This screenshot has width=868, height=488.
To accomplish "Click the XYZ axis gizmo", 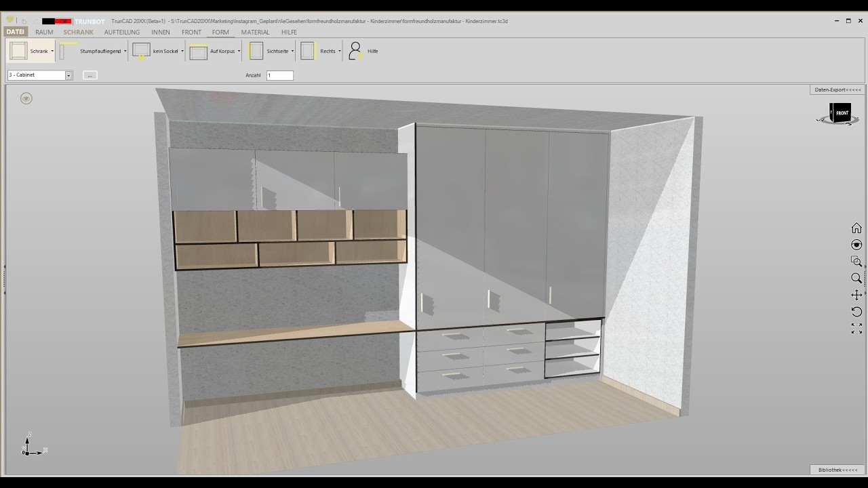I will pos(33,444).
